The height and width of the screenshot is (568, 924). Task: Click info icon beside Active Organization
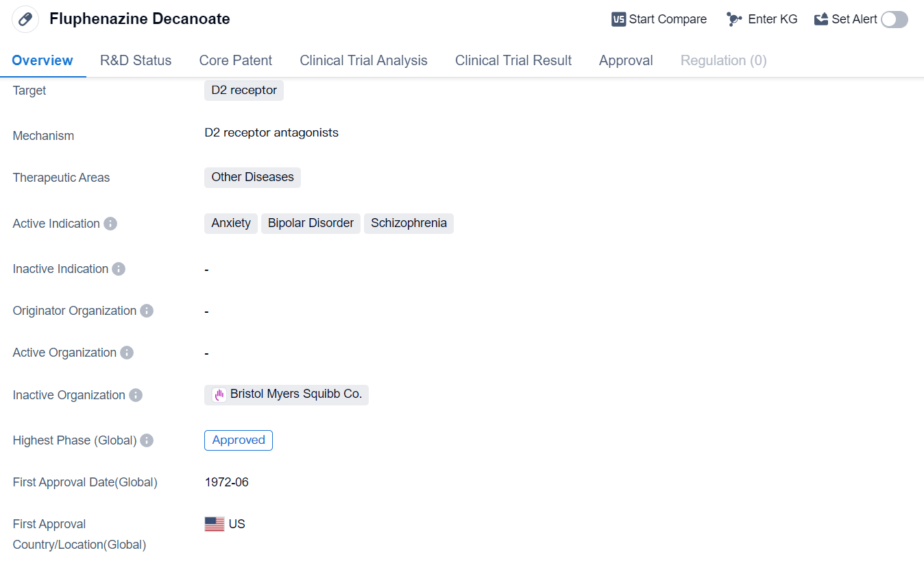coord(127,353)
